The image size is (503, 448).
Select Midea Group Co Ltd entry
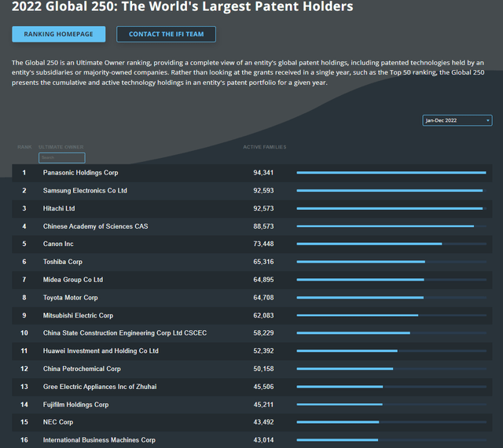[x=73, y=280]
